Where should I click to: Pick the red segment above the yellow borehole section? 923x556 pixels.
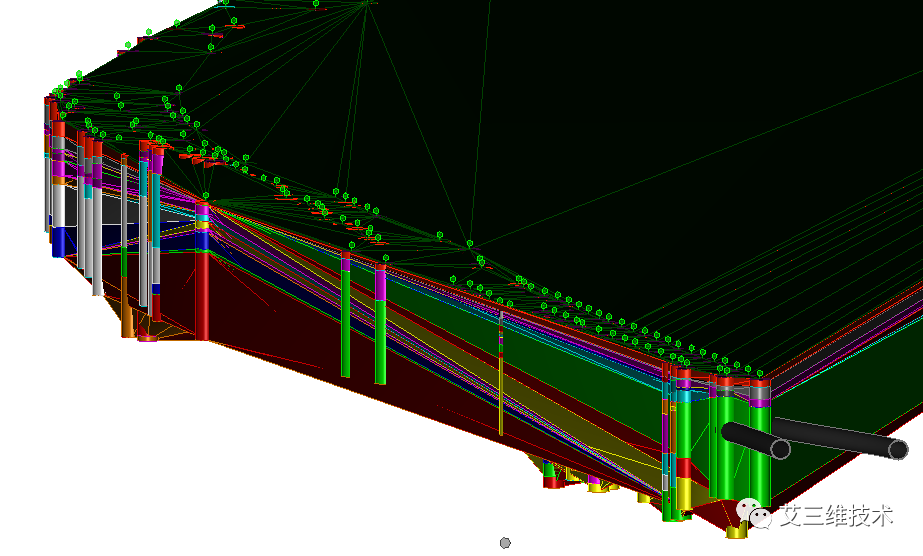point(683,468)
